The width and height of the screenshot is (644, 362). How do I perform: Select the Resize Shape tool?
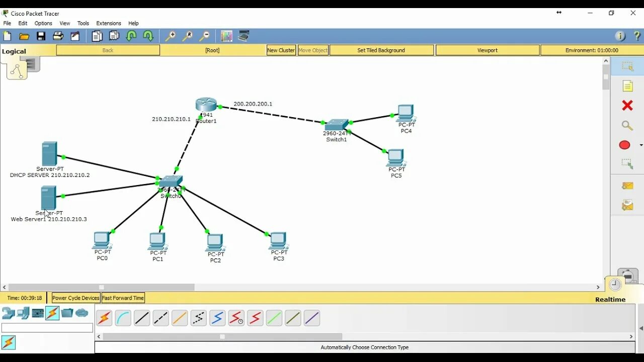tap(627, 164)
